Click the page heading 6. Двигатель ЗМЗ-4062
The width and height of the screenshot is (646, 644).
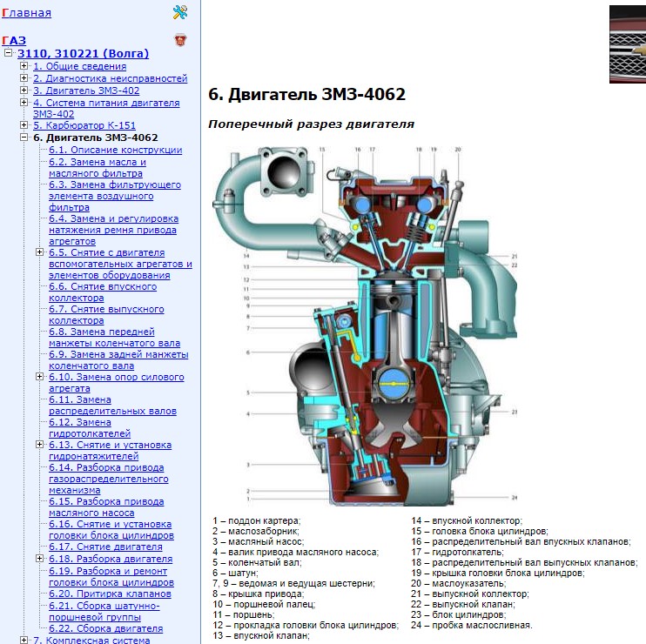coord(307,94)
